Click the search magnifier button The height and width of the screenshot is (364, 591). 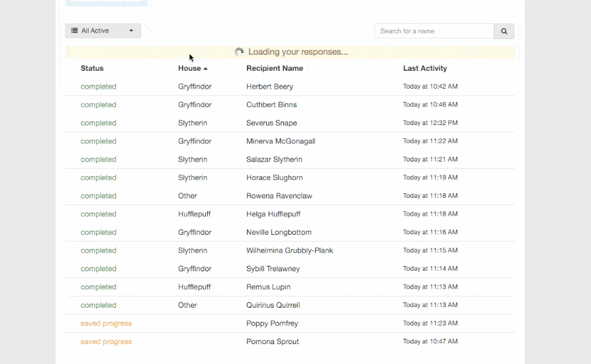pos(504,31)
